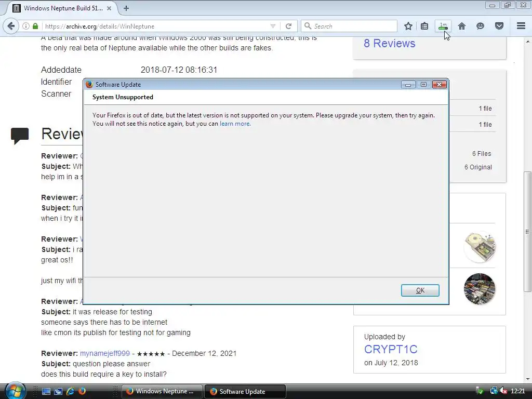Open the CD-ROM software collection thumbnail

pyautogui.click(x=480, y=247)
